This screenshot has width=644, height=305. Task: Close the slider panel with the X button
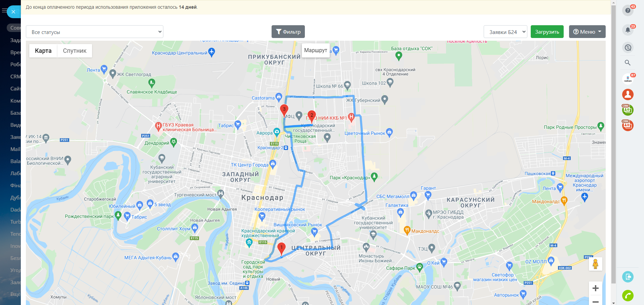13,12
